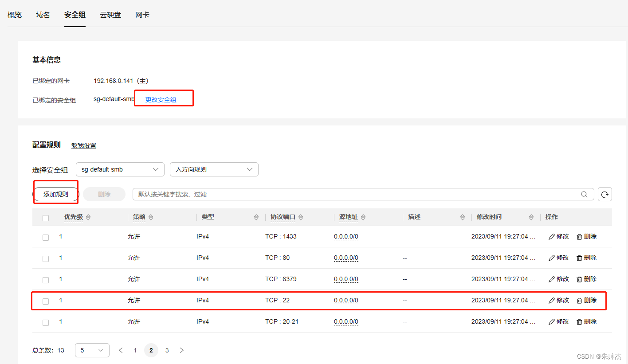Open the 云硬盘 tab

click(x=110, y=15)
